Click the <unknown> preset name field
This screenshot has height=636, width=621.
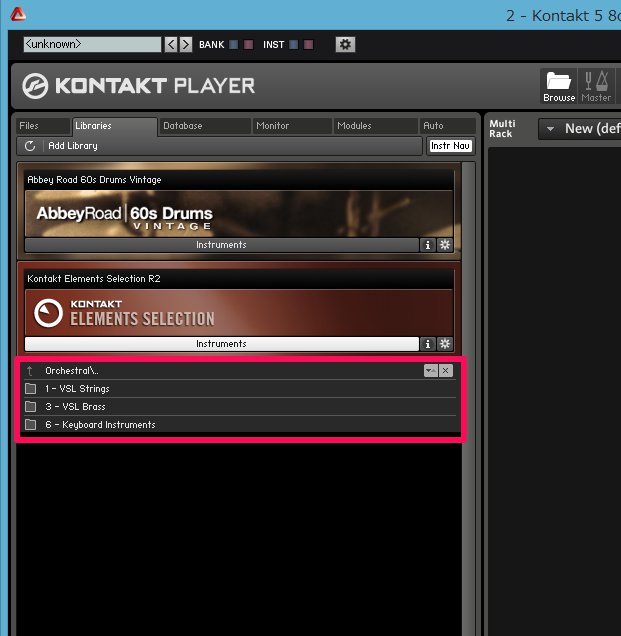coord(92,44)
